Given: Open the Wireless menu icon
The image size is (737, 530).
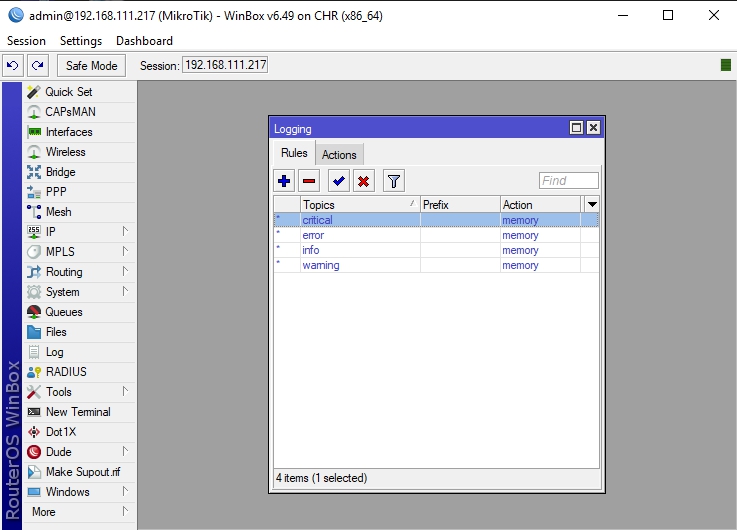Looking at the screenshot, I should tap(34, 152).
